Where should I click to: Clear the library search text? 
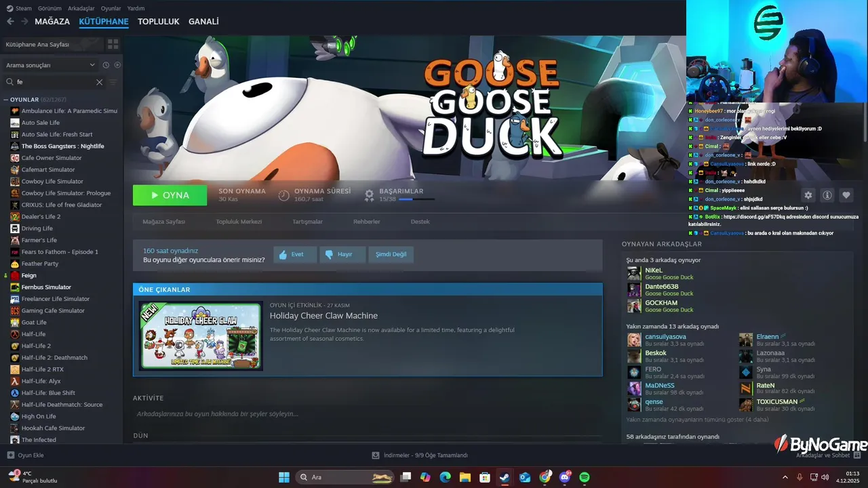(99, 82)
